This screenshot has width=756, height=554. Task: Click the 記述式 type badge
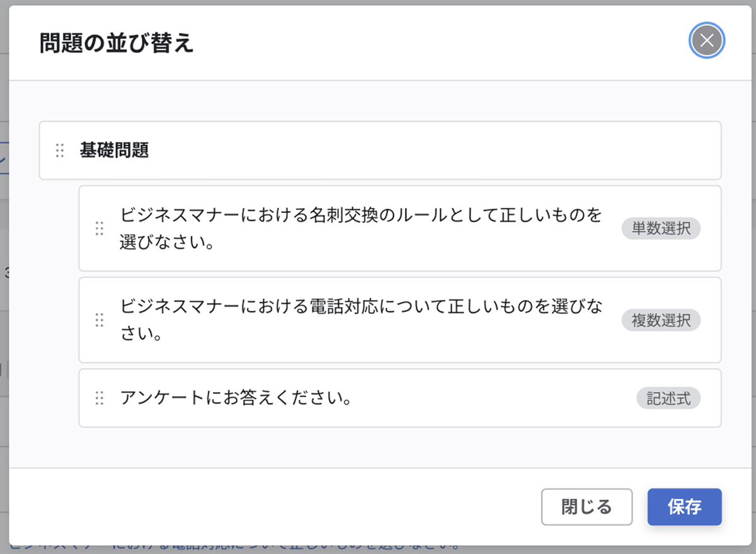coord(668,398)
